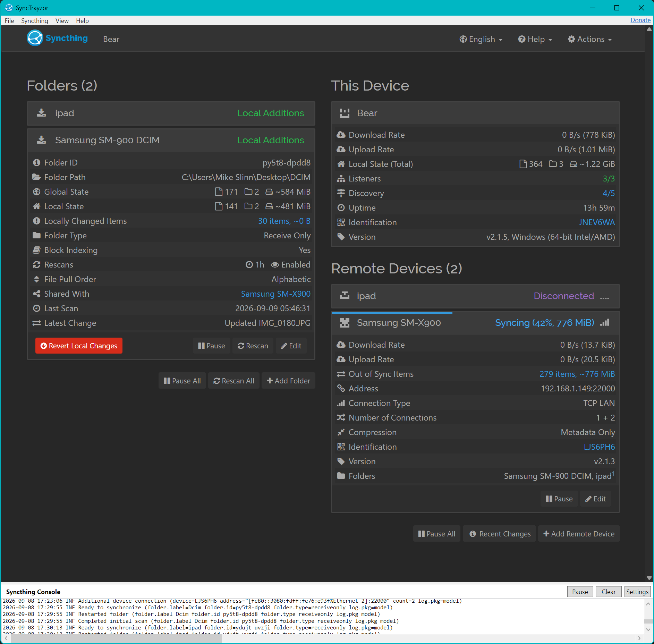Click the Folder Path open-folder icon
This screenshot has height=644, width=654.
[x=36, y=177]
